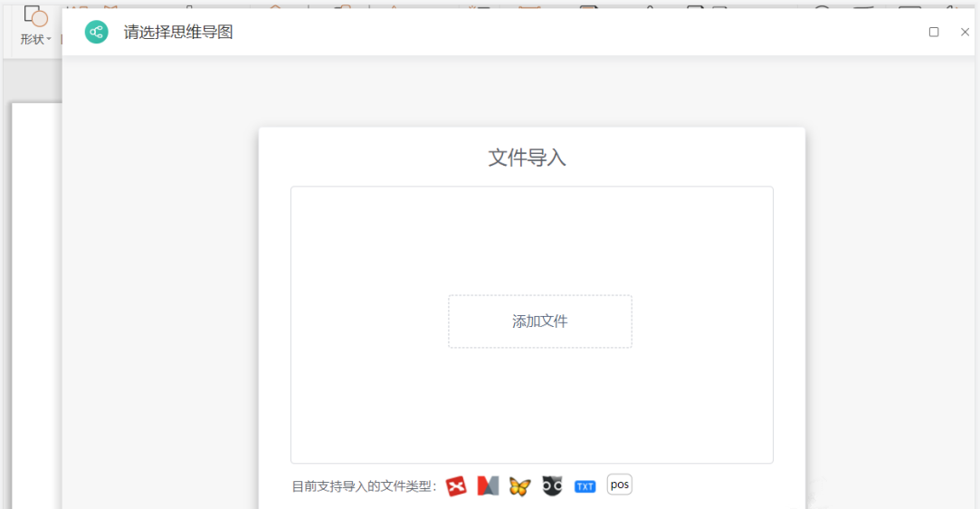Click the 请选择思维导图 title text
Viewport: 980px width, 509px height.
[x=178, y=32]
